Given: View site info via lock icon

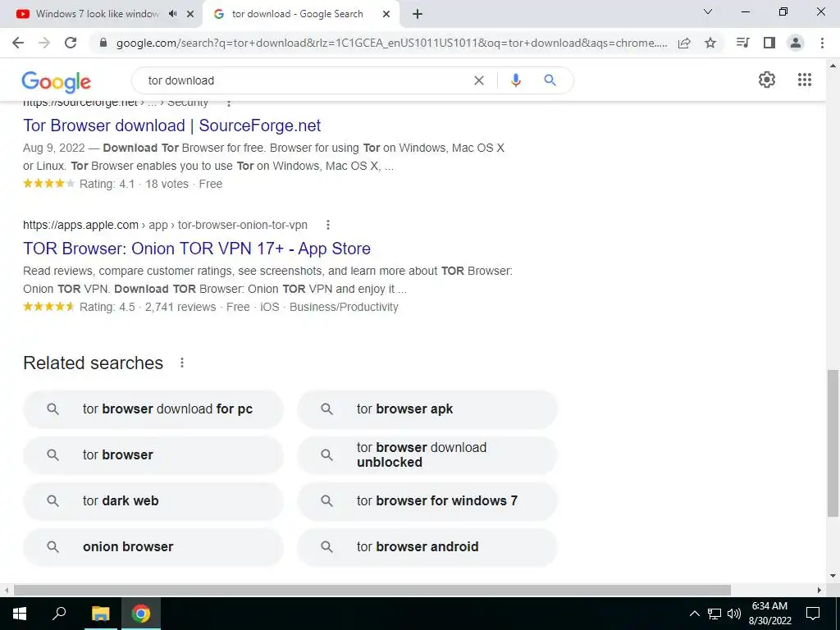Looking at the screenshot, I should coord(103,43).
